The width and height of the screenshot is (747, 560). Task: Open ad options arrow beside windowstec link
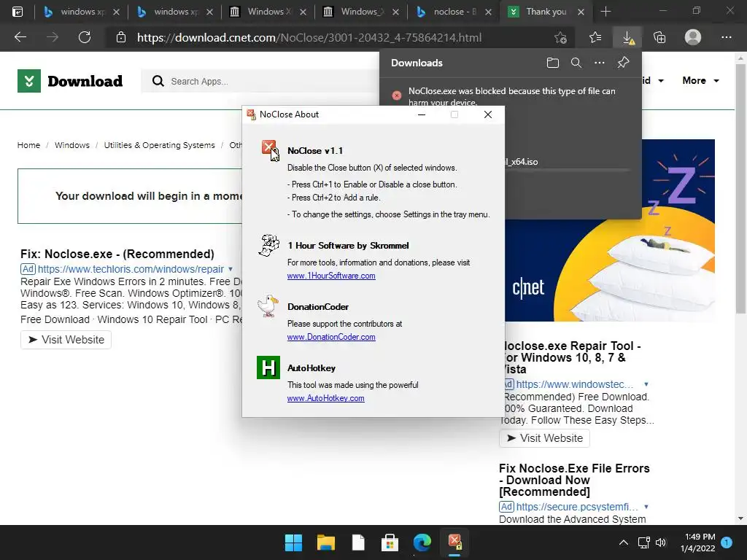point(646,384)
